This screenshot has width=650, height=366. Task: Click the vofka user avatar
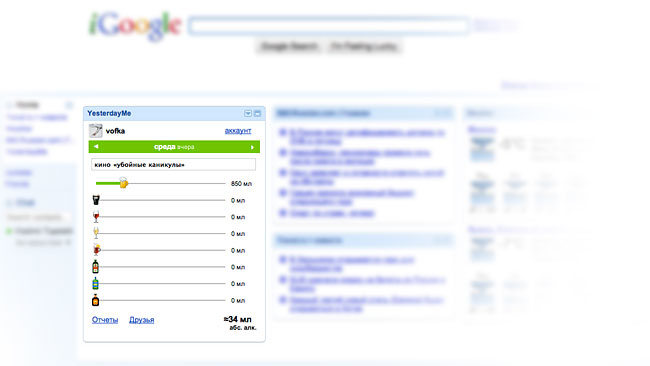click(96, 131)
